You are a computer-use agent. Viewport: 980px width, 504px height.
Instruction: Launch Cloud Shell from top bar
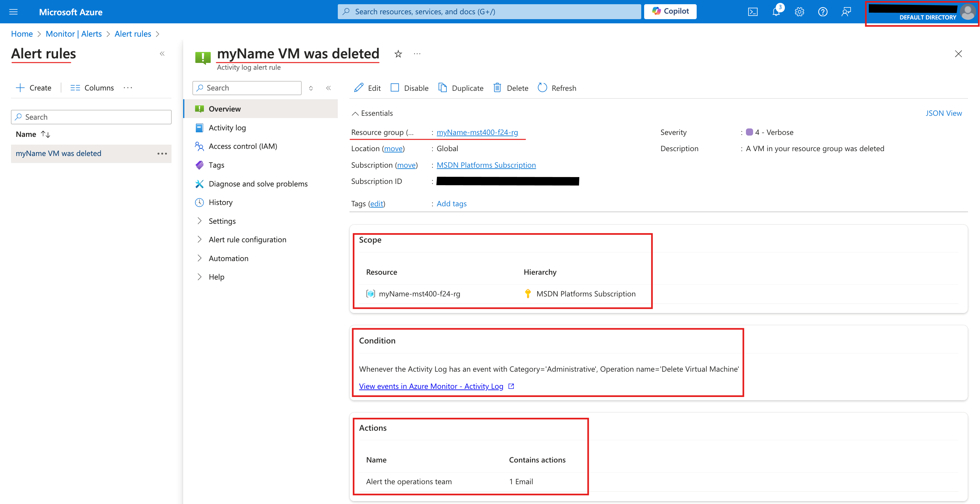pyautogui.click(x=752, y=12)
